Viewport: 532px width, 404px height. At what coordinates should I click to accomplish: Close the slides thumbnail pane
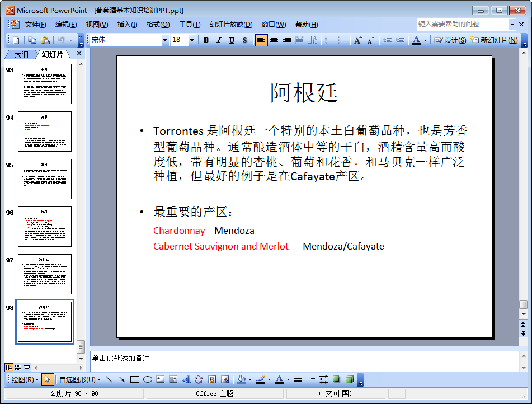79,53
